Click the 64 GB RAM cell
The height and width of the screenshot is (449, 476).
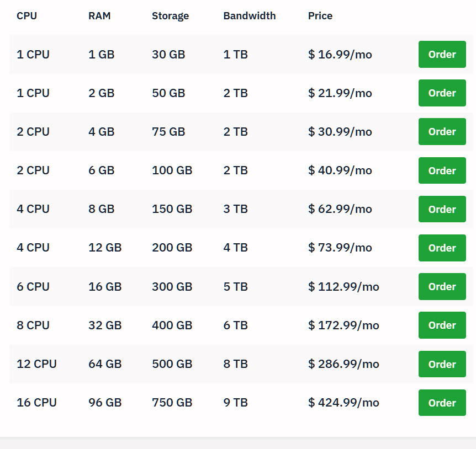point(105,364)
